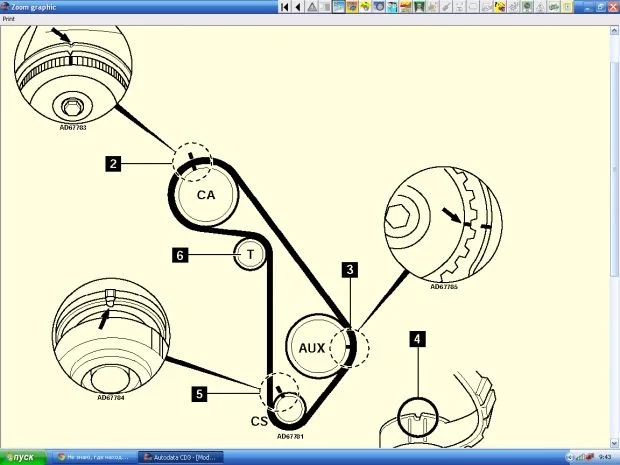The image size is (620, 465).
Task: Click the first page arrow in toolbar
Action: (x=285, y=6)
